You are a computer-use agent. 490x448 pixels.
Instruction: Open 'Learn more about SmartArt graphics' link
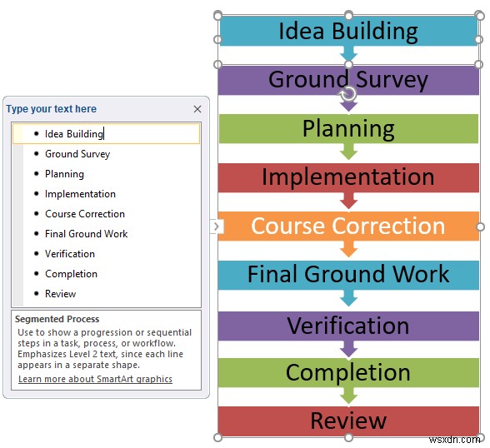[x=95, y=379]
